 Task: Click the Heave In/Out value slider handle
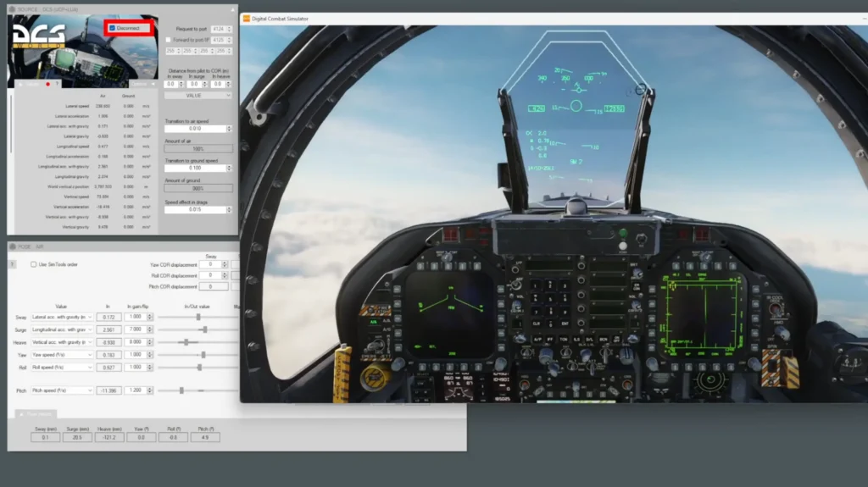(x=186, y=342)
